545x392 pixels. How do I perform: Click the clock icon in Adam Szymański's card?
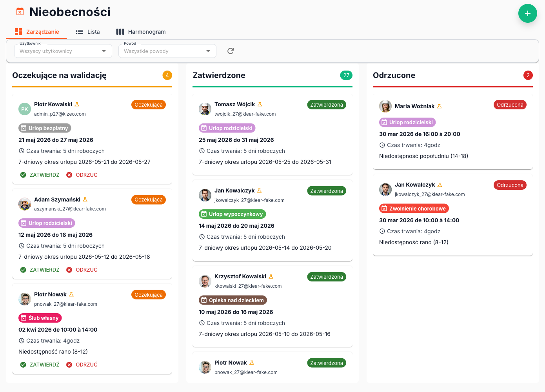click(22, 246)
